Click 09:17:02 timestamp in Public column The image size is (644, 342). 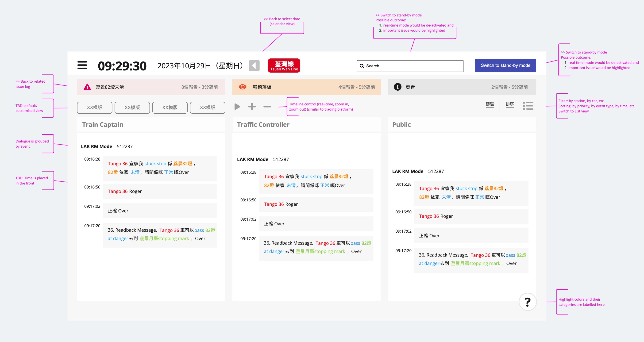tap(403, 231)
